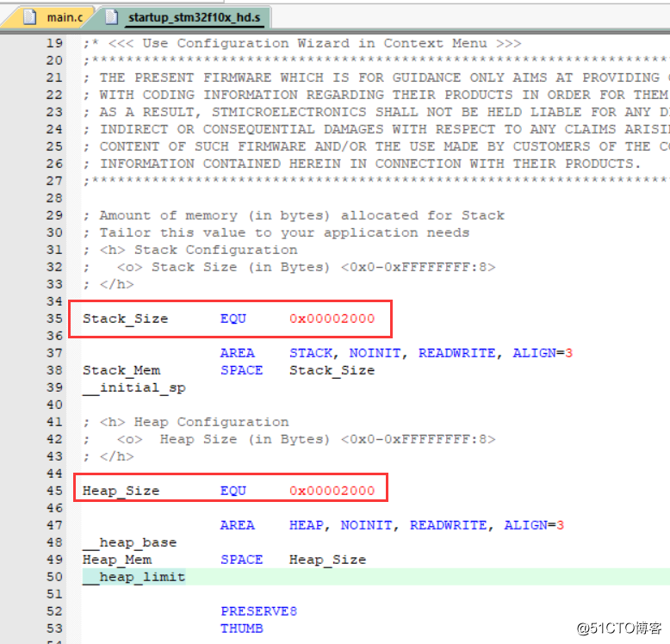Click READWRITE on the STACK area line
Image resolution: width=670 pixels, height=644 pixels.
coord(456,353)
